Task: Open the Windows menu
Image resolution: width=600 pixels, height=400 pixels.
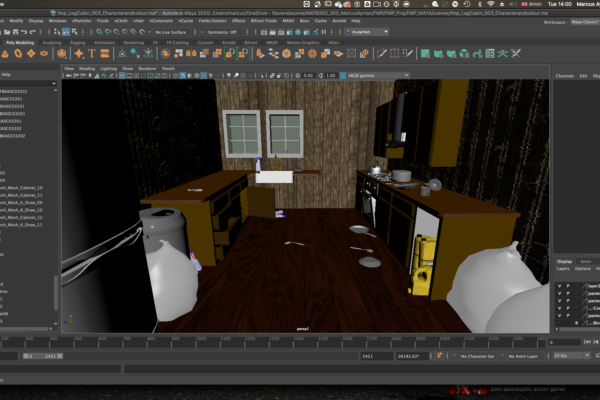Action: point(57,21)
